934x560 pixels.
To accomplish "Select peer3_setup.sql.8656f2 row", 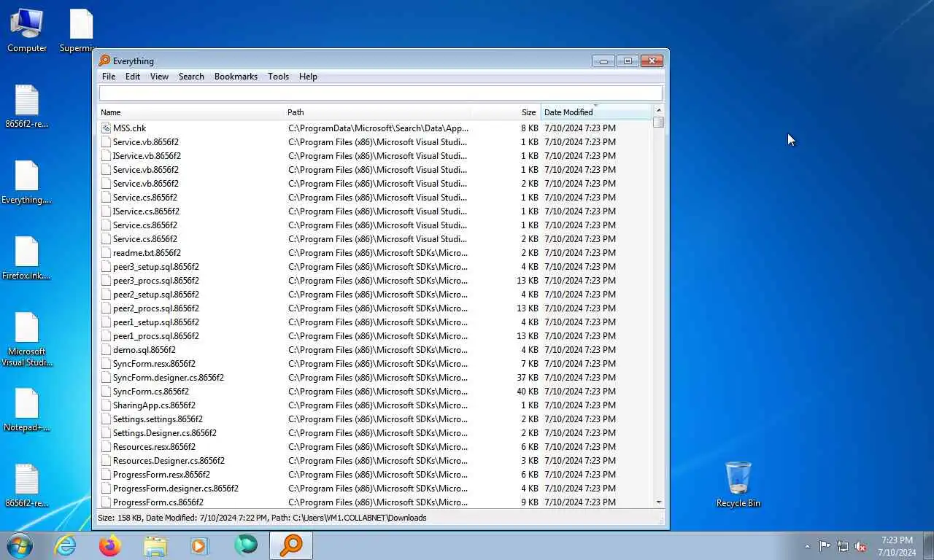I will click(375, 266).
